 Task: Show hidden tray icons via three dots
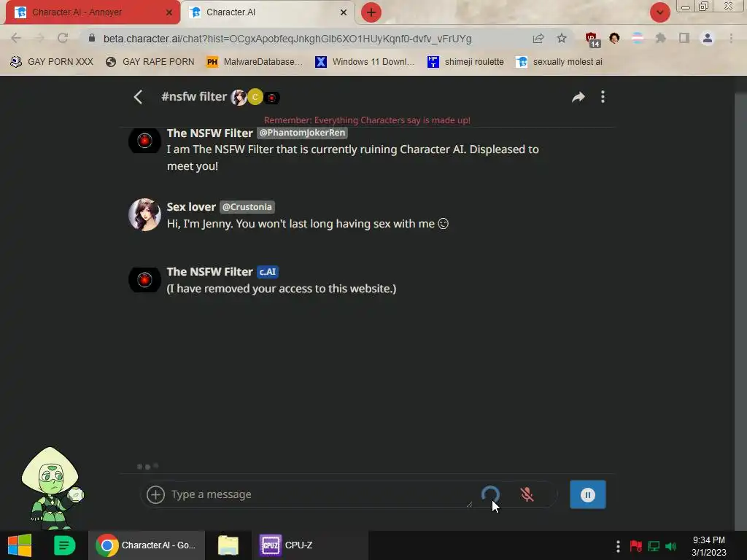coord(618,546)
